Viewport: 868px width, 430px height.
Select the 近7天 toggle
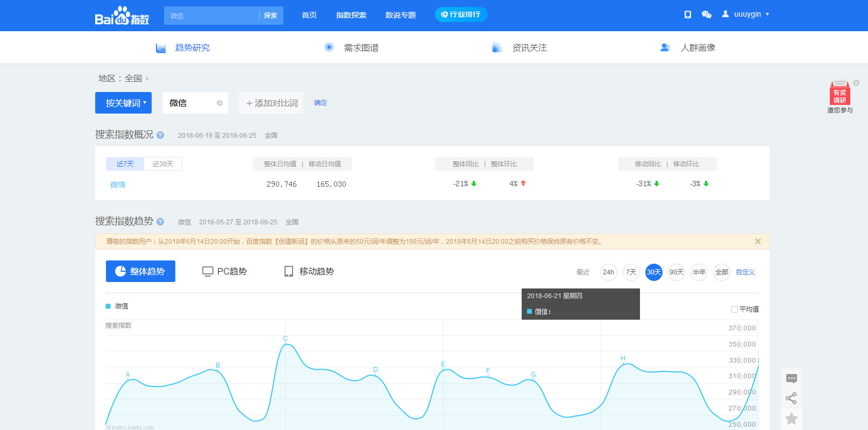pos(125,164)
